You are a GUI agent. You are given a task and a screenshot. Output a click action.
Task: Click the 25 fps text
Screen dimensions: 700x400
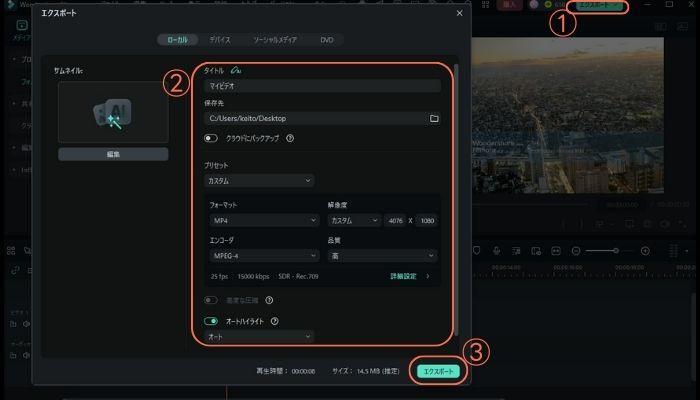(219, 276)
